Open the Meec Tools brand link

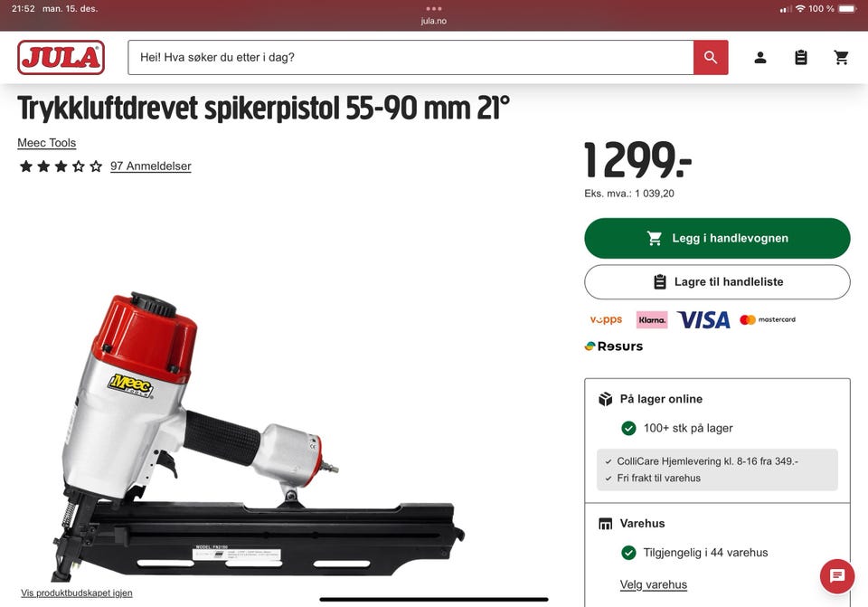[46, 143]
